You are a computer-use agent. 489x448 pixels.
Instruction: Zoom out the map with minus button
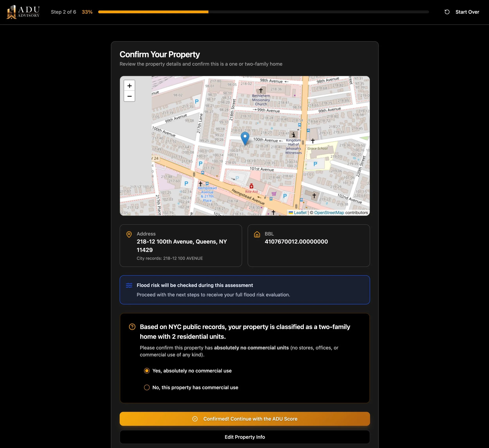pyautogui.click(x=129, y=96)
